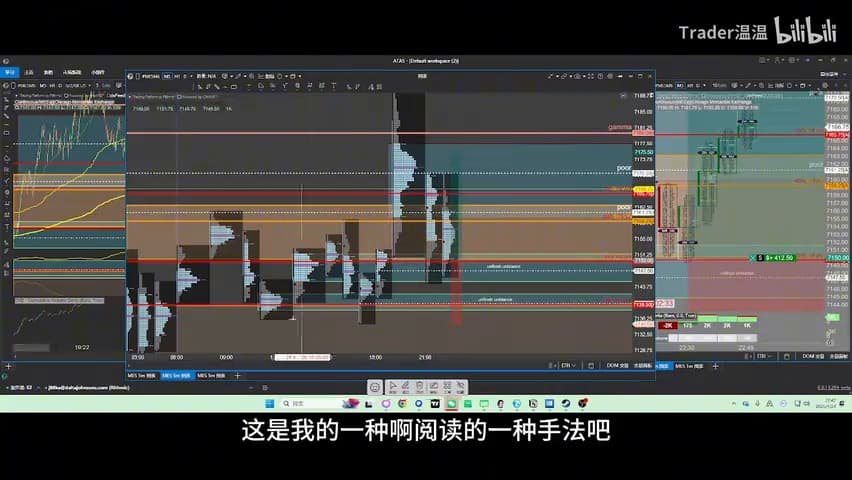Select the highlighted blue main menu tab in ATAS

point(10,72)
